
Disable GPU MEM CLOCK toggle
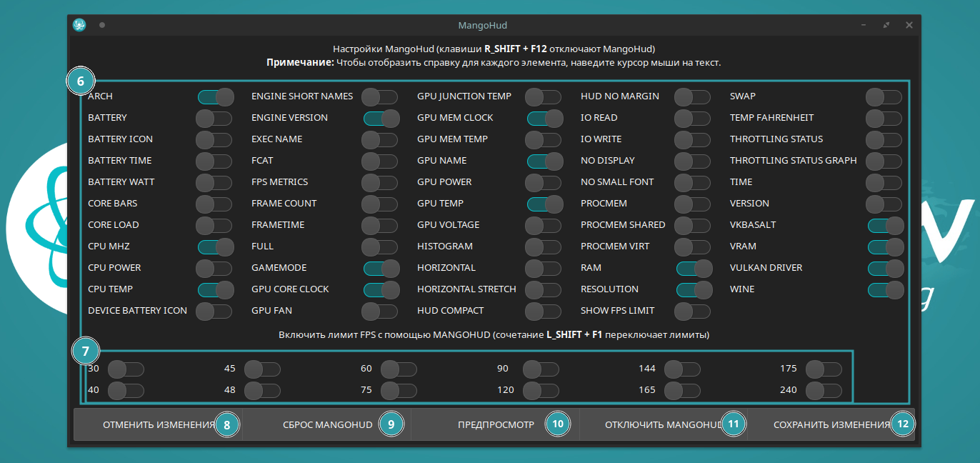coord(545,118)
